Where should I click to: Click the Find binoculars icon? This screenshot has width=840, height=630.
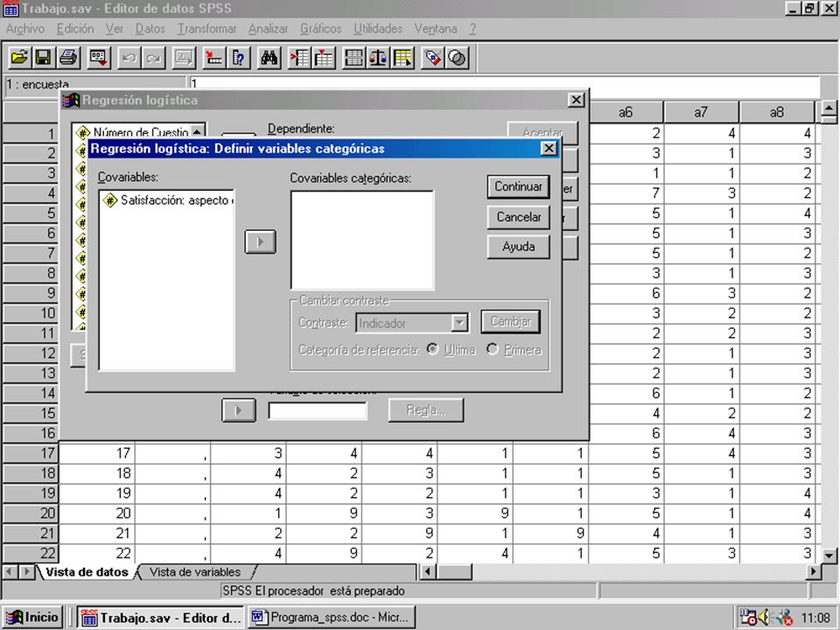tap(269, 58)
